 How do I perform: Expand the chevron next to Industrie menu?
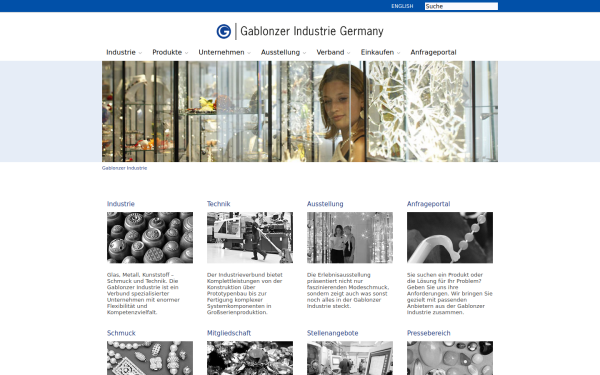(140, 53)
